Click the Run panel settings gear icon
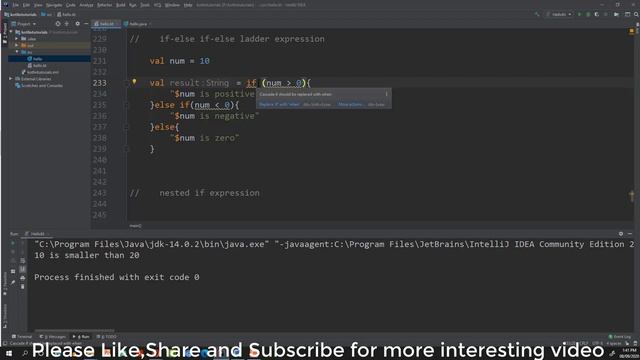Viewport: 640px width, 360px height. coord(621,234)
